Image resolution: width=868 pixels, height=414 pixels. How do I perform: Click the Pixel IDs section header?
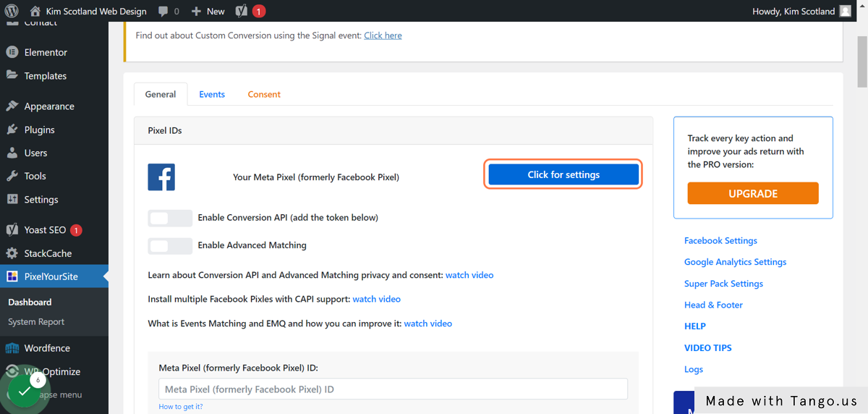[393, 131]
